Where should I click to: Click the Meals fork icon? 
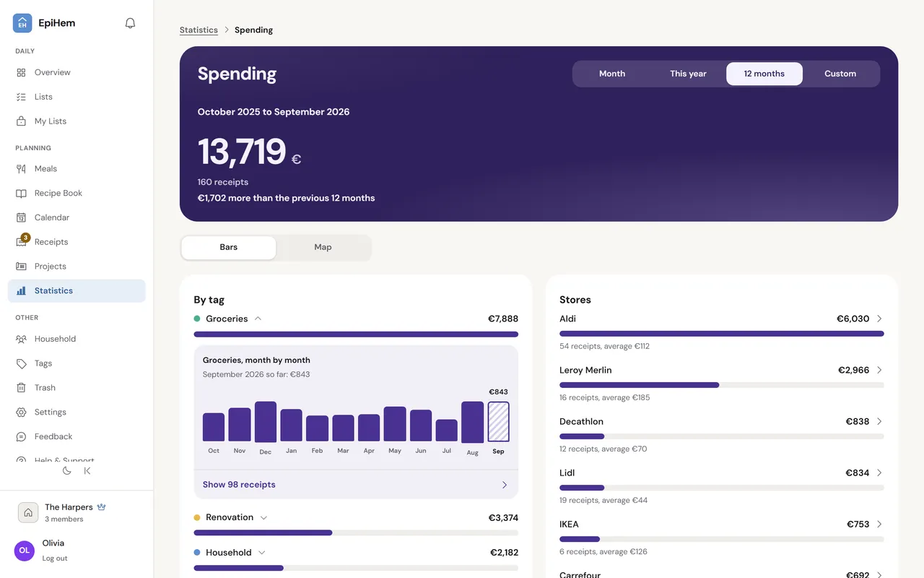click(22, 168)
